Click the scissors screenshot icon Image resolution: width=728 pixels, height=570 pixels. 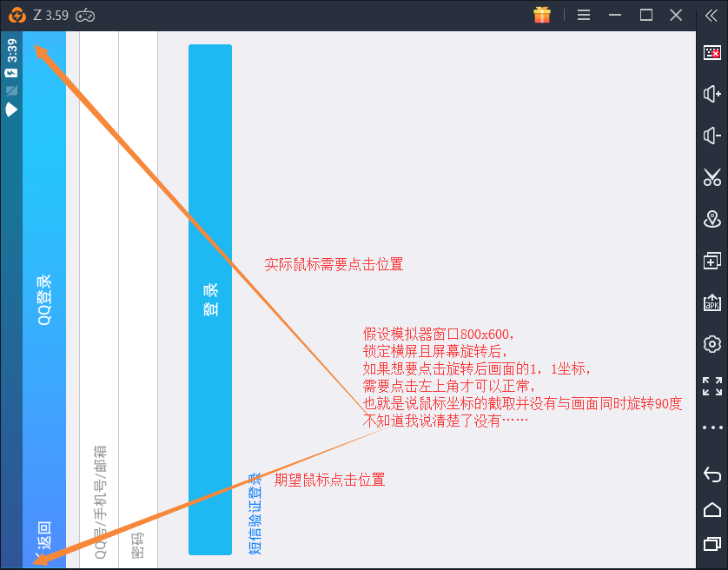click(712, 177)
